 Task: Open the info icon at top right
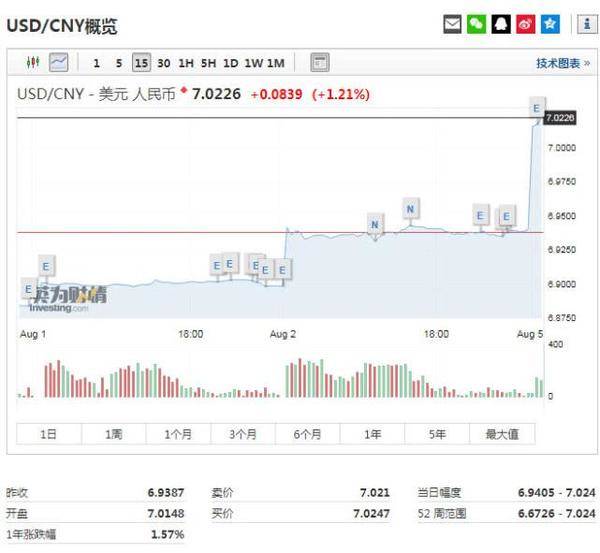[585, 24]
